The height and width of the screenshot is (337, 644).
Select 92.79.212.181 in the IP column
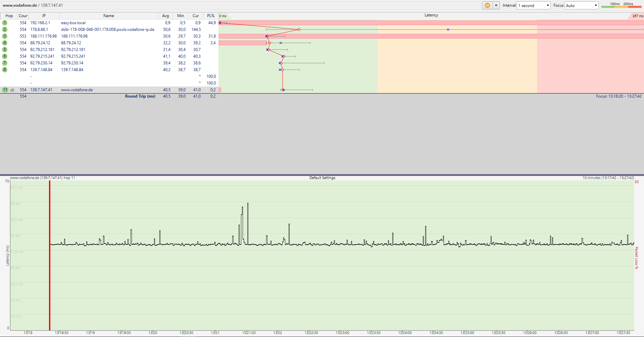[x=42, y=50]
